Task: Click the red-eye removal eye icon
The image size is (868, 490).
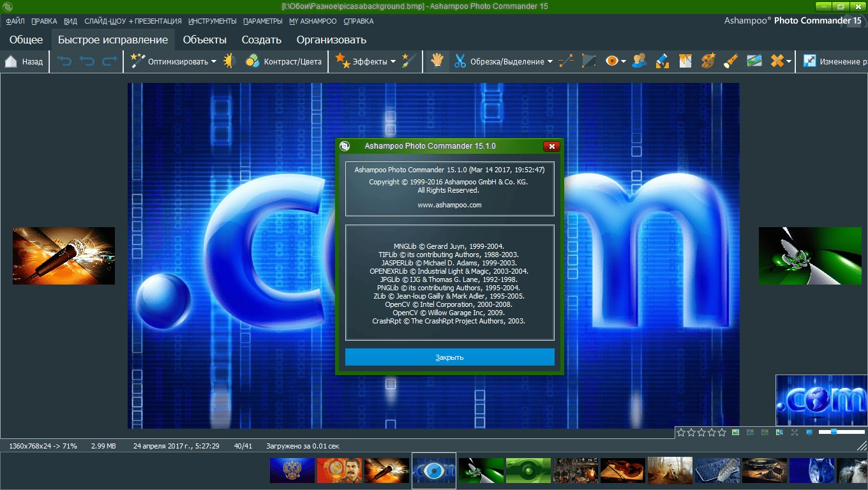Action: (x=611, y=61)
